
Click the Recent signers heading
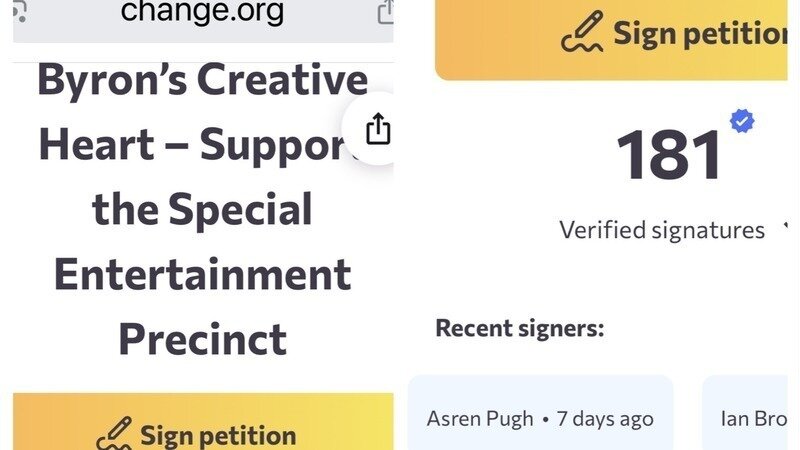pyautogui.click(x=520, y=328)
